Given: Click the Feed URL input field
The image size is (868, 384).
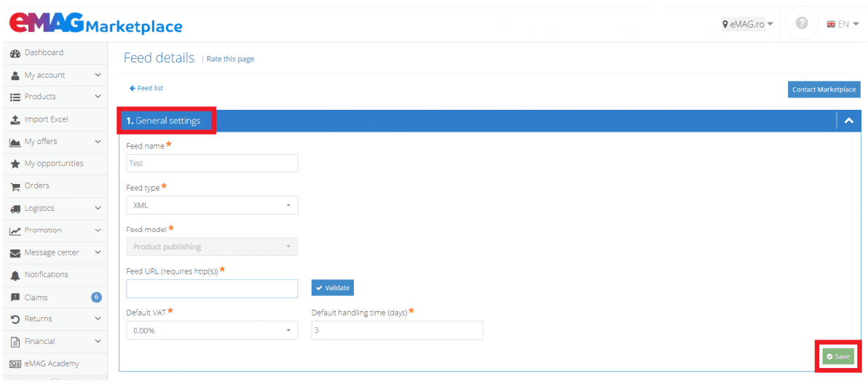Looking at the screenshot, I should click(x=212, y=289).
